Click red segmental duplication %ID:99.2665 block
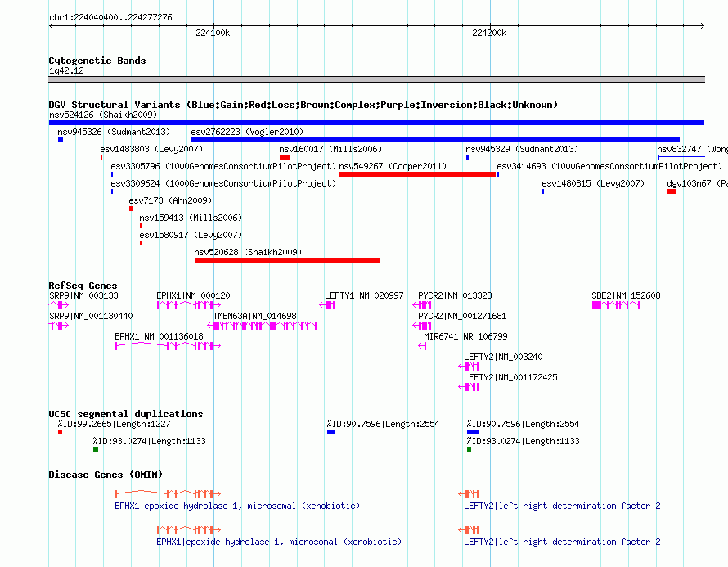 (60, 432)
